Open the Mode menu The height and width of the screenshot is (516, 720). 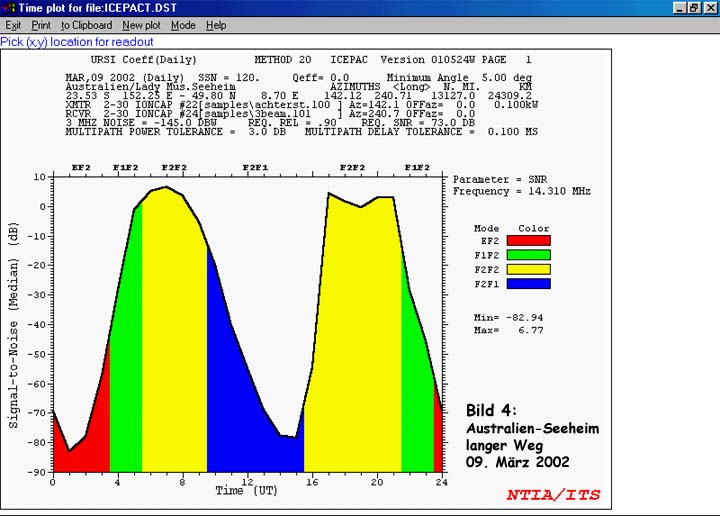(183, 25)
